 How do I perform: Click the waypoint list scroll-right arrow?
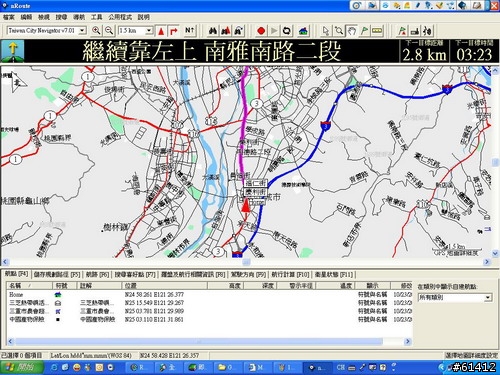click(x=407, y=341)
